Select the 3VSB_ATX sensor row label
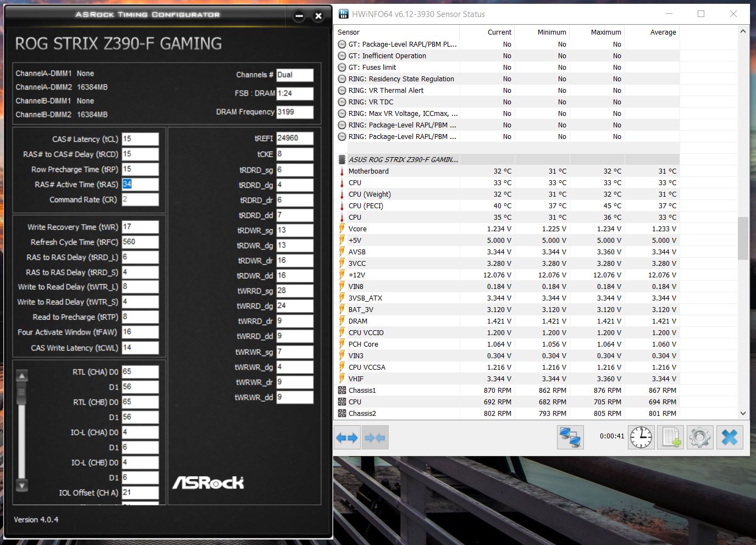756x545 pixels. pyautogui.click(x=365, y=298)
